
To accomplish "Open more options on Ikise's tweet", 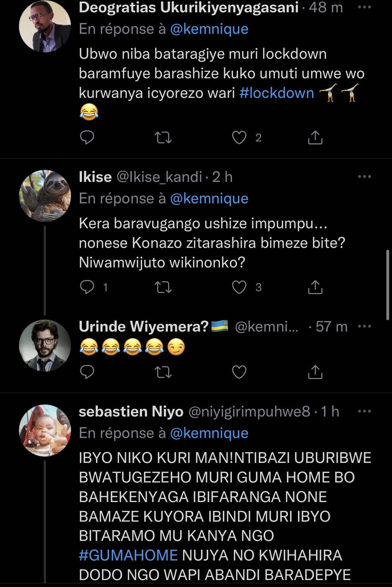I will (365, 177).
